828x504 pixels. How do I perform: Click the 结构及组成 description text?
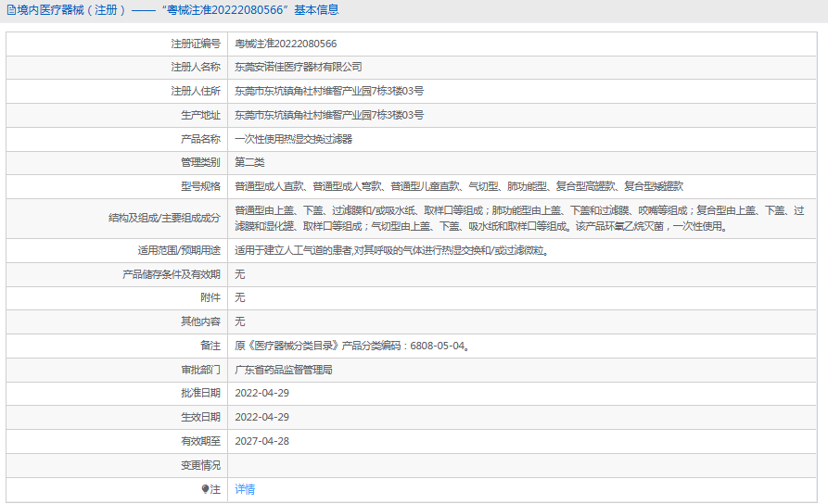pyautogui.click(x=519, y=219)
